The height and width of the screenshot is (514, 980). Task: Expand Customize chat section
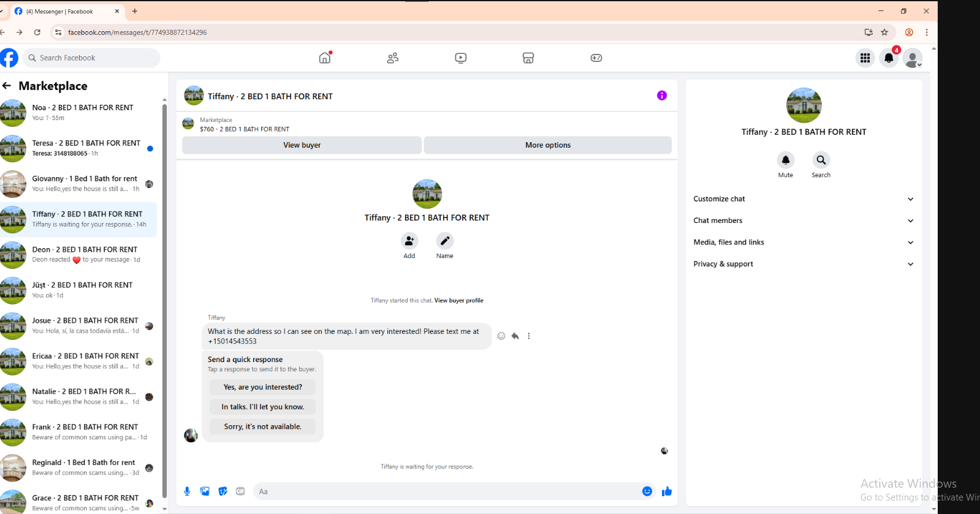[803, 199]
